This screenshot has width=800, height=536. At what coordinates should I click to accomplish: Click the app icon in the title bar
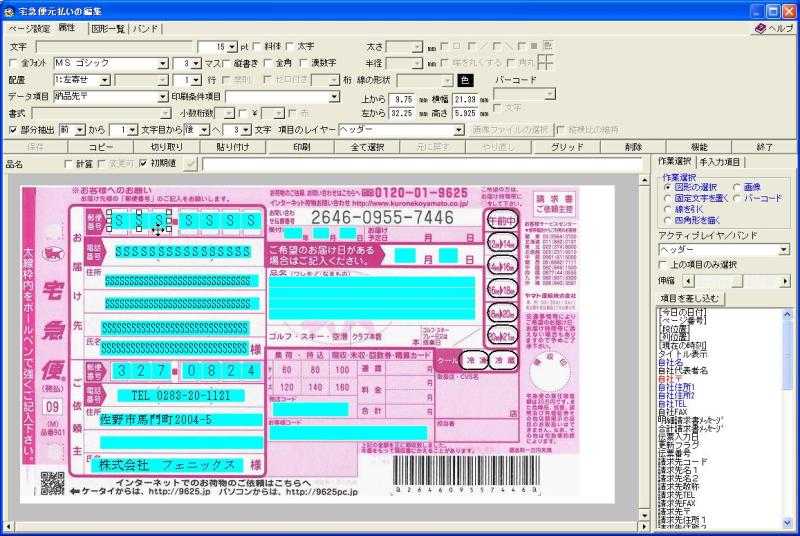[x=8, y=11]
